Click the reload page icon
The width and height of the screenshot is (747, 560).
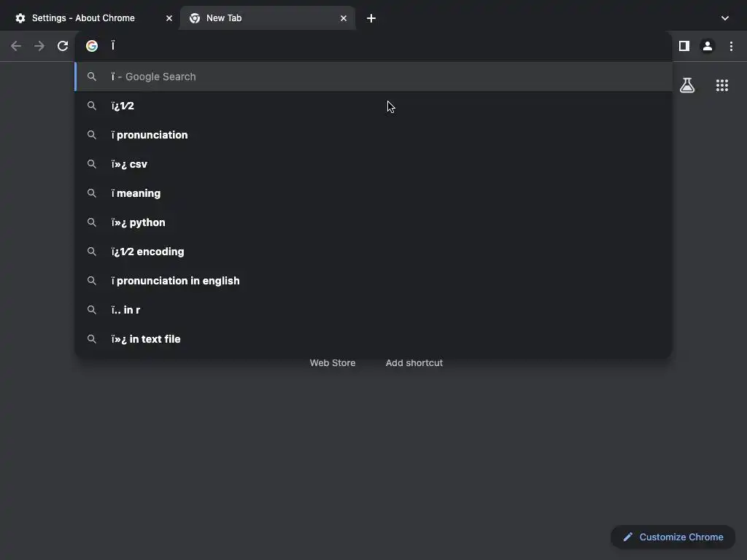tap(63, 46)
